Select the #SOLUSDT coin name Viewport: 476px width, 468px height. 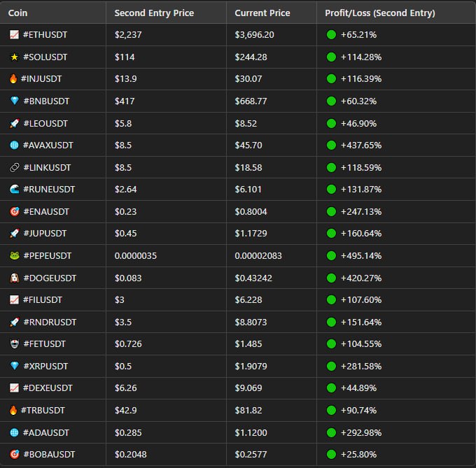pos(45,57)
